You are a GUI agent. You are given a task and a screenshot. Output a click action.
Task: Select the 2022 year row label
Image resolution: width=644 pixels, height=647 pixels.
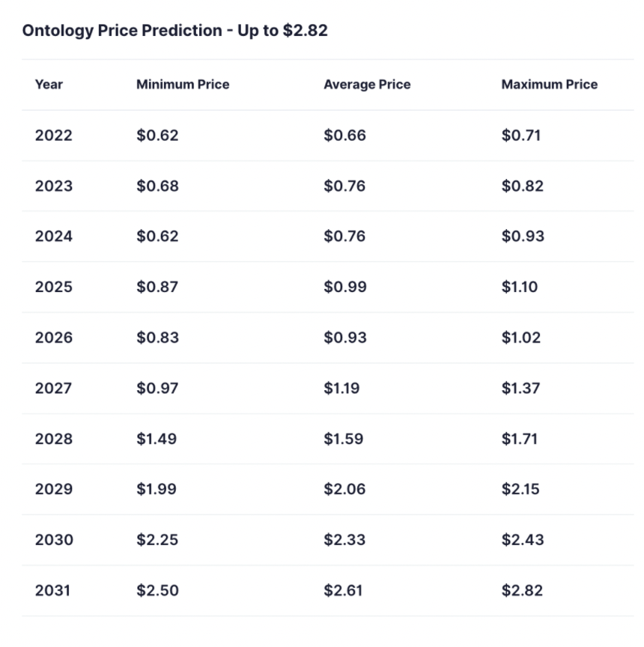pos(54,136)
